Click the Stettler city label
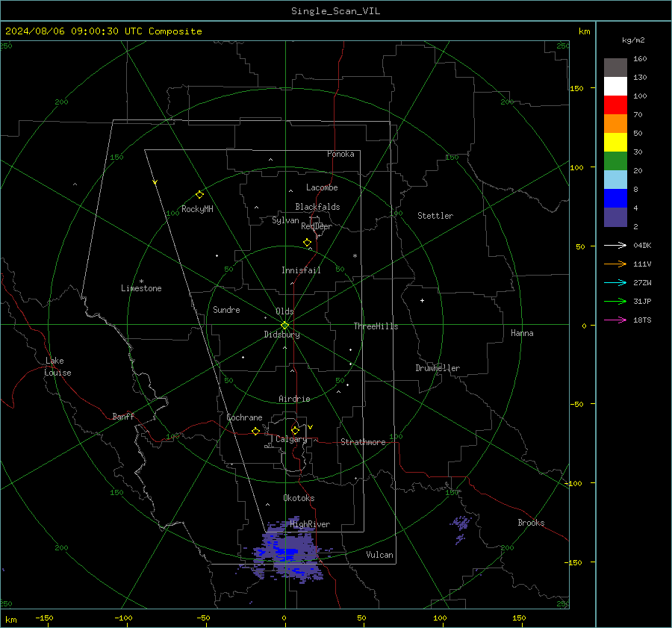This screenshot has height=628, width=672. point(435,216)
